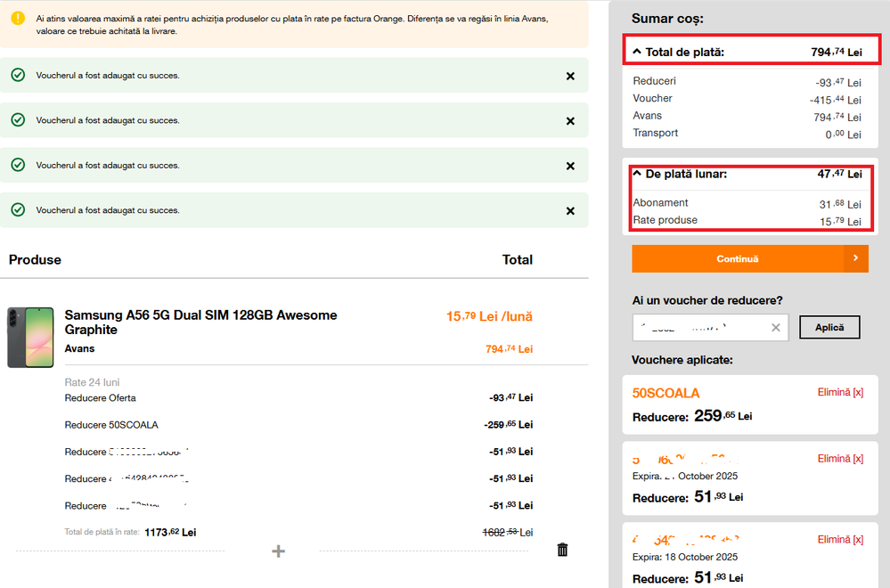890x588 pixels.
Task: Close the second voucher success message
Action: [570, 120]
